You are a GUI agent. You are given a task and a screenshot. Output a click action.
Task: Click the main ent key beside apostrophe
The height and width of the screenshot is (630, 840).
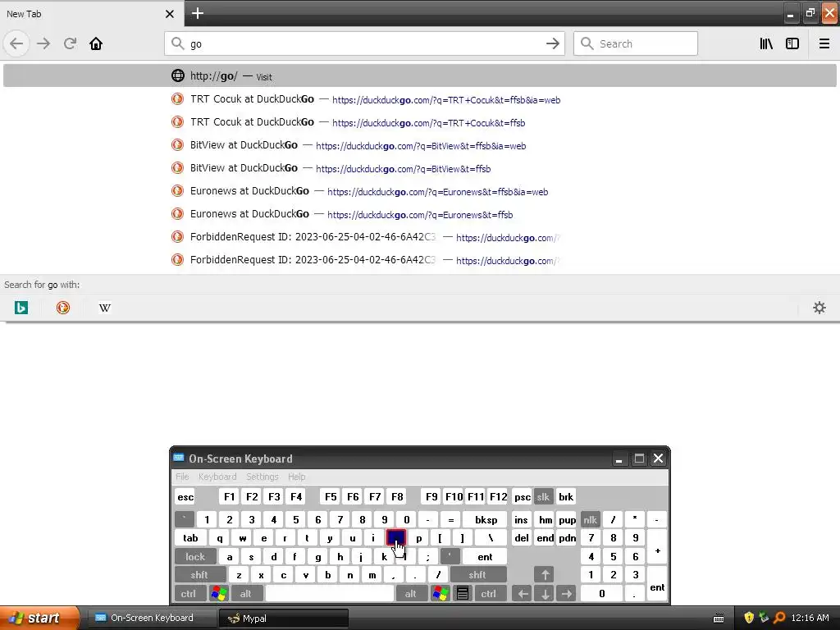[485, 557]
